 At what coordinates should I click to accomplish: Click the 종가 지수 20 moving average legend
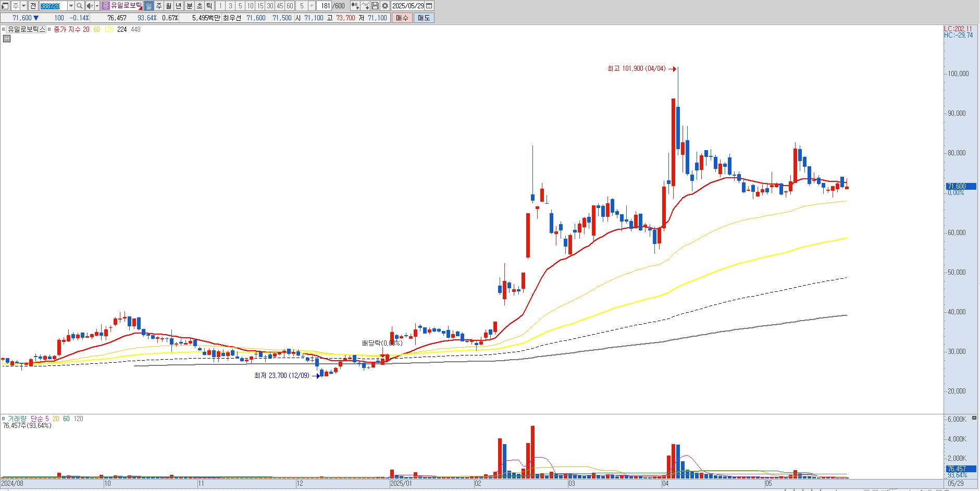(71, 29)
